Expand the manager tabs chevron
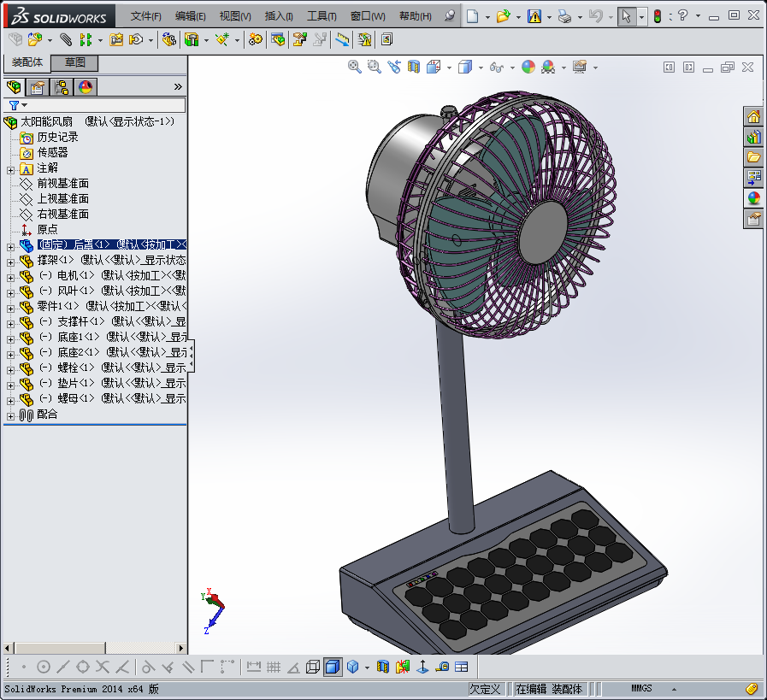767x700 pixels. pyautogui.click(x=178, y=87)
